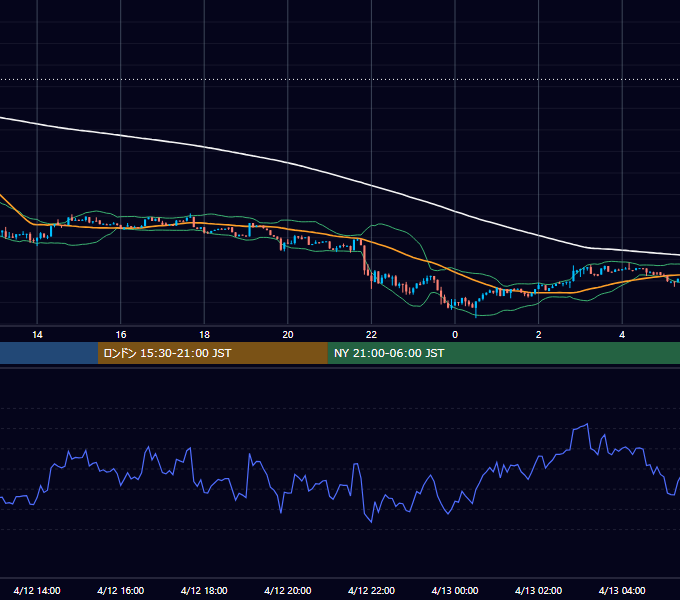
Task: Click the NY 21:00-06:00 JST session bar
Action: tap(503, 353)
